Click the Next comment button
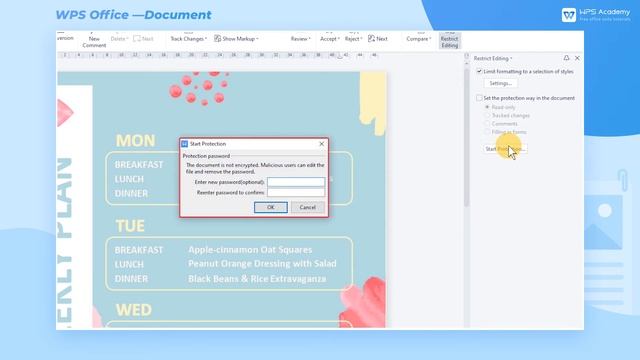 click(143, 39)
